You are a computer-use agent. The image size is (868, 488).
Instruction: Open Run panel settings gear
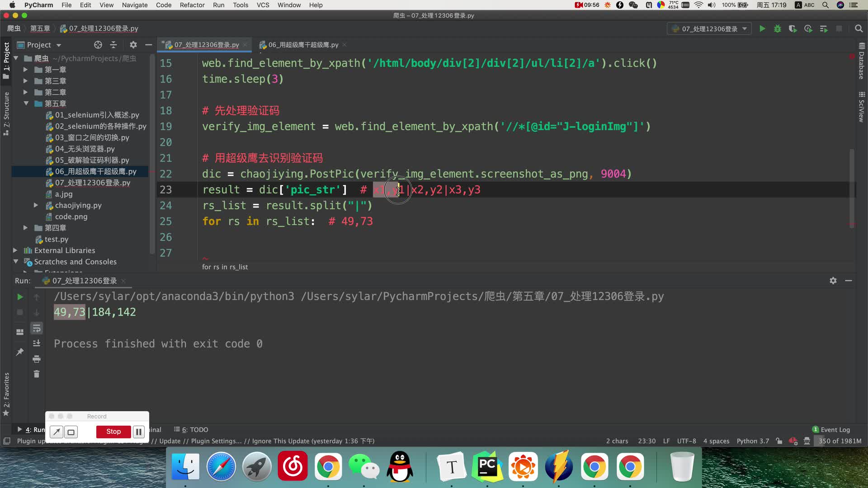coord(833,281)
